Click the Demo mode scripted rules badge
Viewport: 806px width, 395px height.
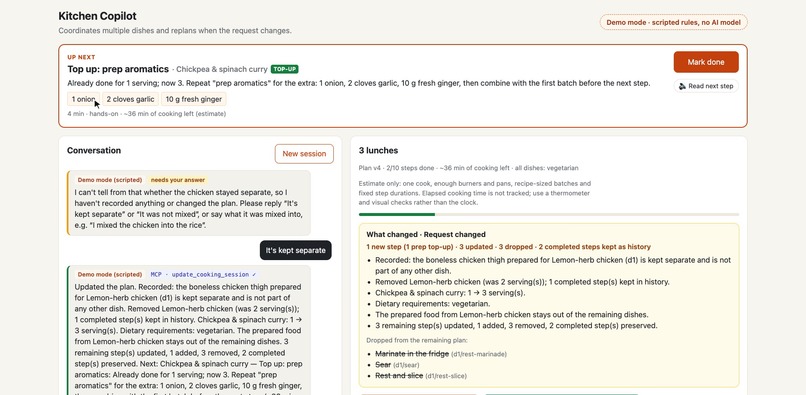[673, 22]
